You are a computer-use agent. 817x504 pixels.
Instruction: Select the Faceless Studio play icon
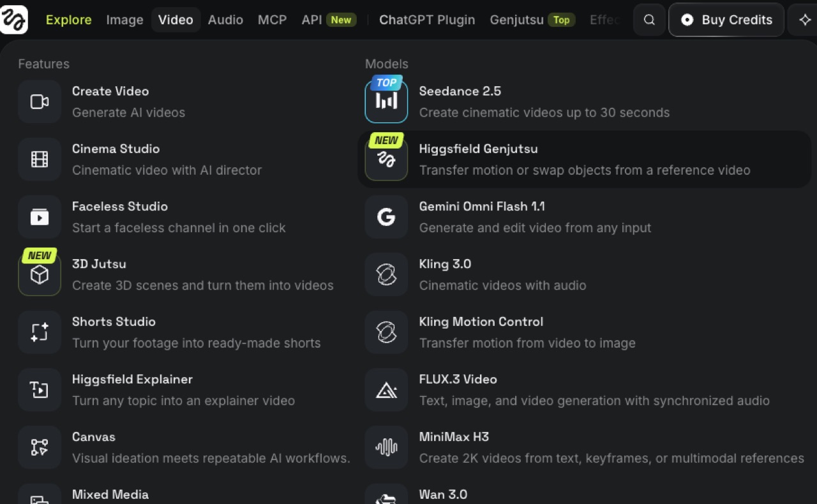pos(40,217)
